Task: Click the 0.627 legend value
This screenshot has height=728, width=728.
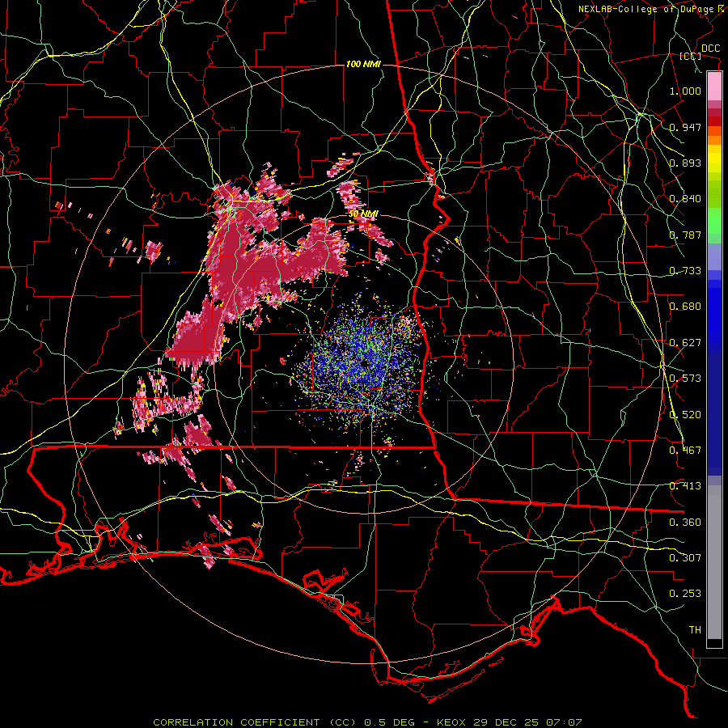Action: [685, 343]
